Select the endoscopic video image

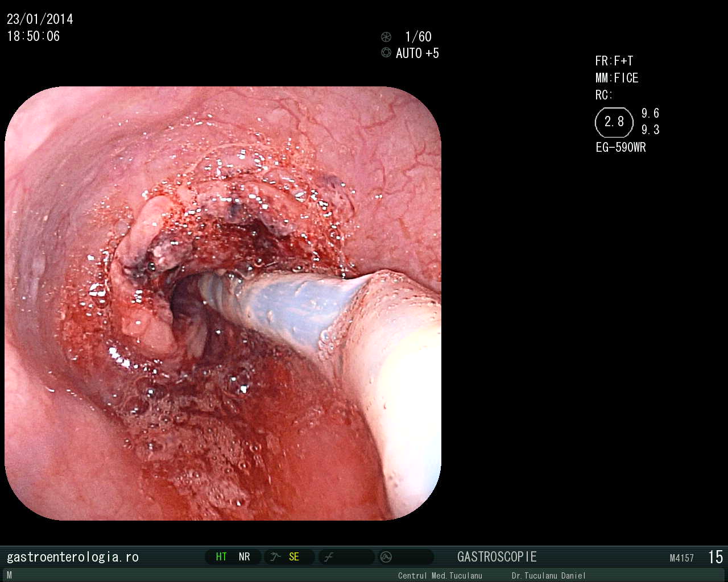tap(223, 304)
